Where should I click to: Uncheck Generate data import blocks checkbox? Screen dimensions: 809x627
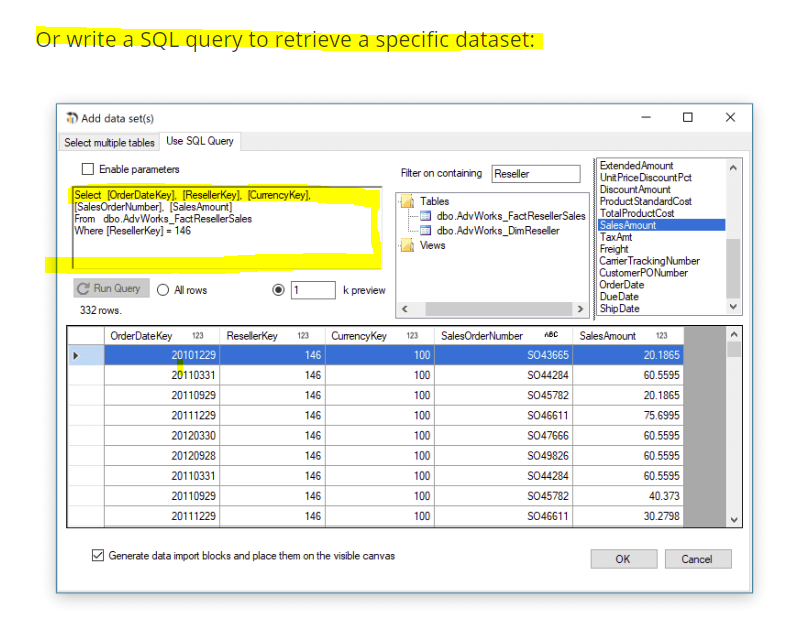pos(98,556)
